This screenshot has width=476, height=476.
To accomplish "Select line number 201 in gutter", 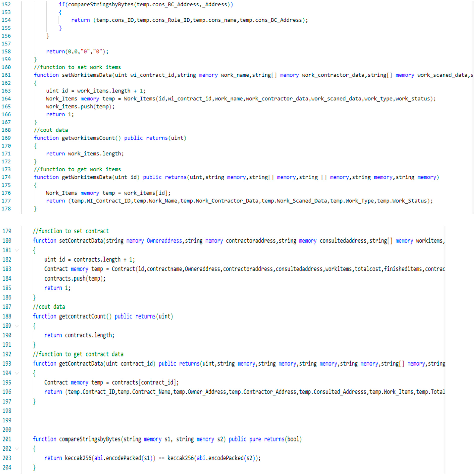I will (x=7, y=439).
